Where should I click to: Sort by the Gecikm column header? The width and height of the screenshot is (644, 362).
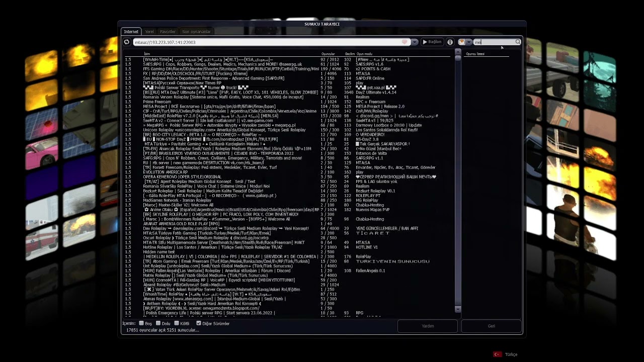[350, 54]
